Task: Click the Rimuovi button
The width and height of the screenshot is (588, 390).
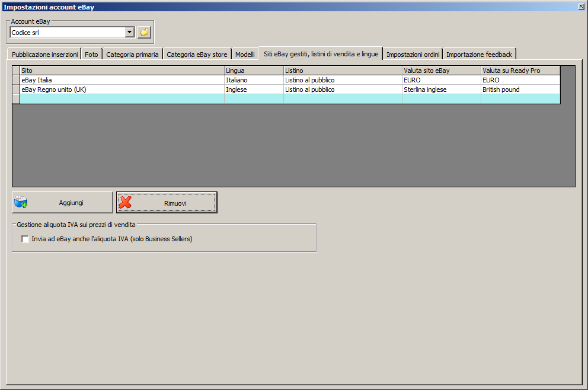Action: click(167, 203)
